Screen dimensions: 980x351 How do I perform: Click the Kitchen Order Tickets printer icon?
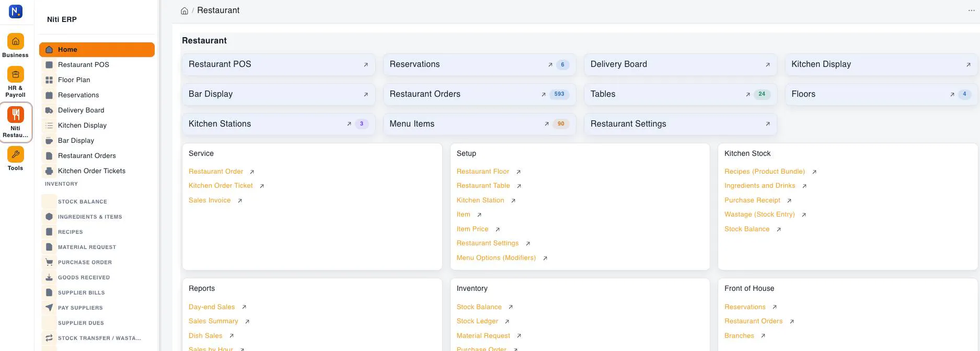click(49, 171)
